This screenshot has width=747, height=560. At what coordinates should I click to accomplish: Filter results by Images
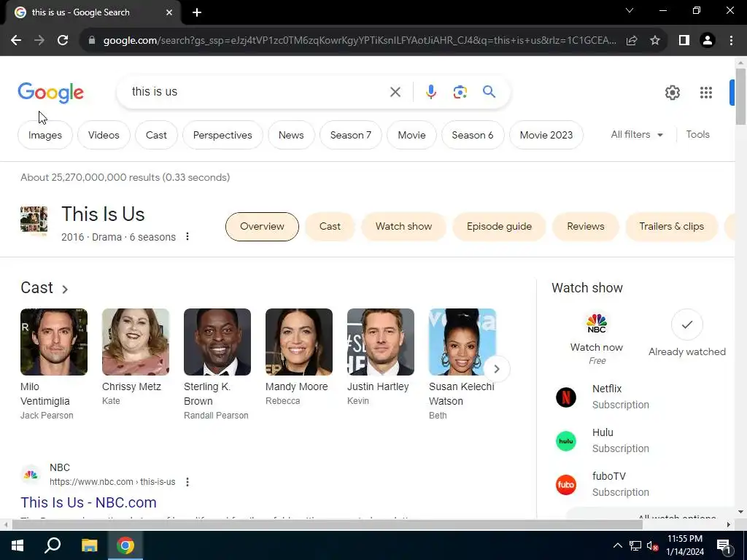[45, 135]
